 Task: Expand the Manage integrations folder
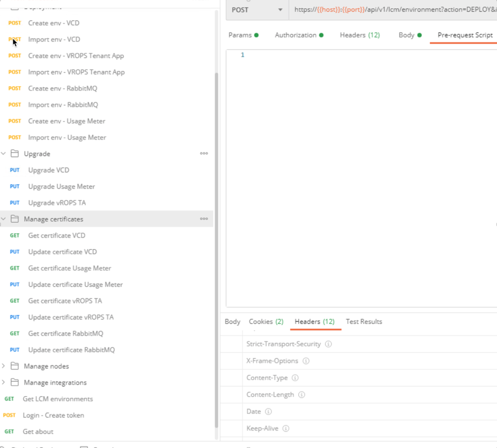tap(4, 382)
